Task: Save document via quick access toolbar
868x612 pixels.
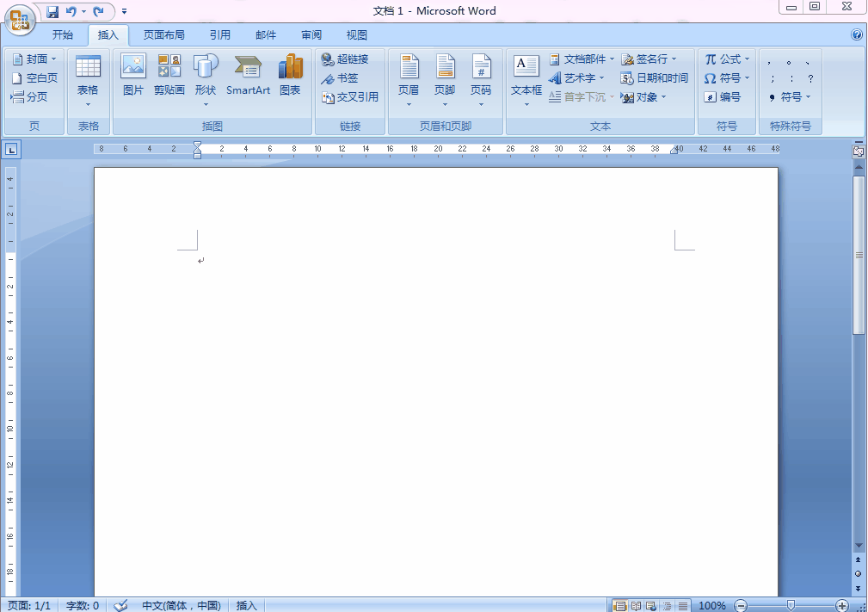Action: 52,12
